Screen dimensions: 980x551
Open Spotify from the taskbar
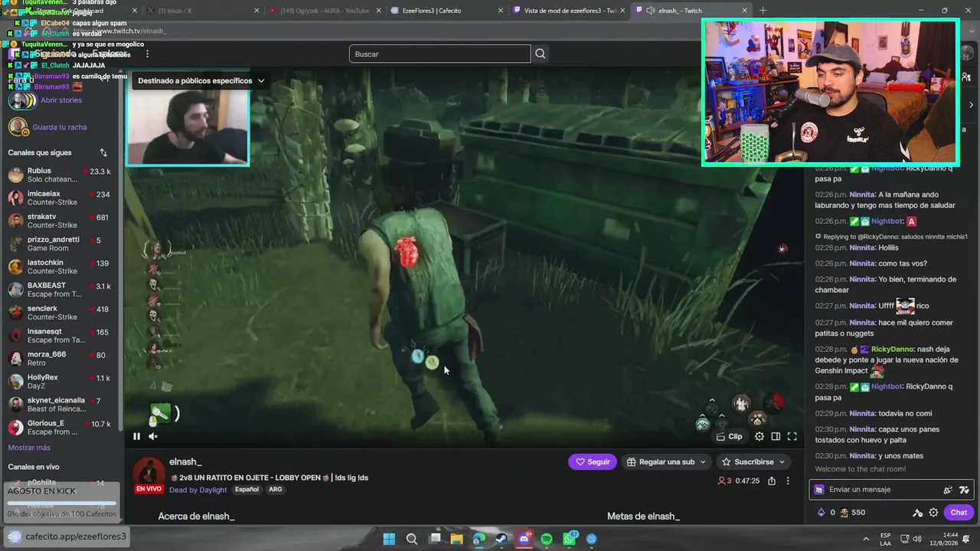547,539
